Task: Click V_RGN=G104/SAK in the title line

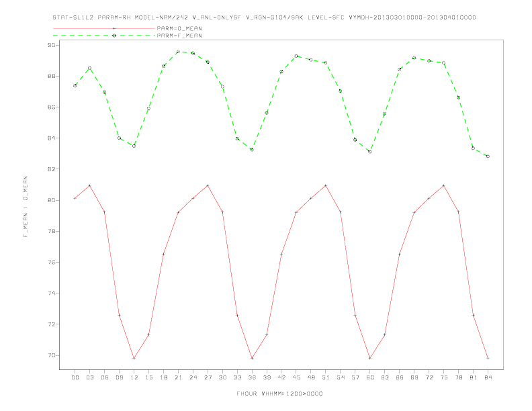Action: click(x=275, y=17)
